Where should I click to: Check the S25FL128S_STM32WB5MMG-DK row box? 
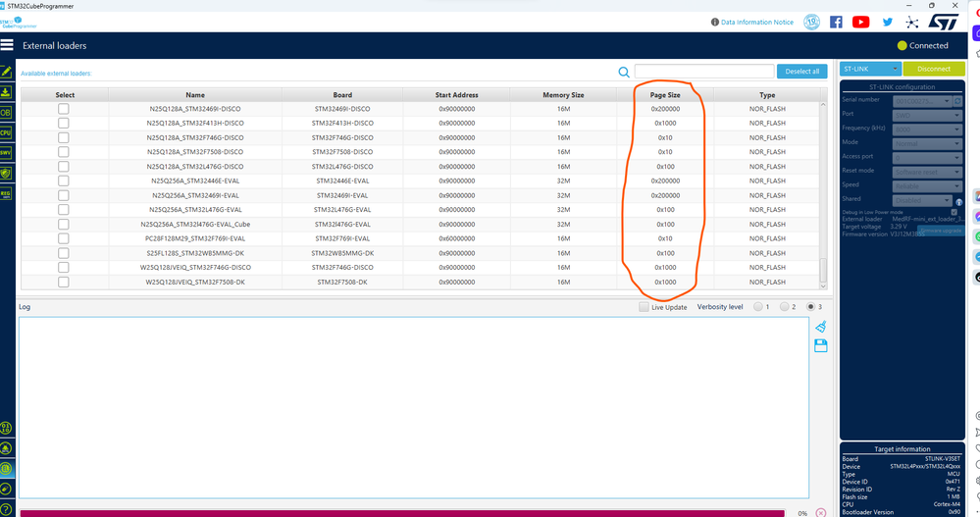pos(63,253)
